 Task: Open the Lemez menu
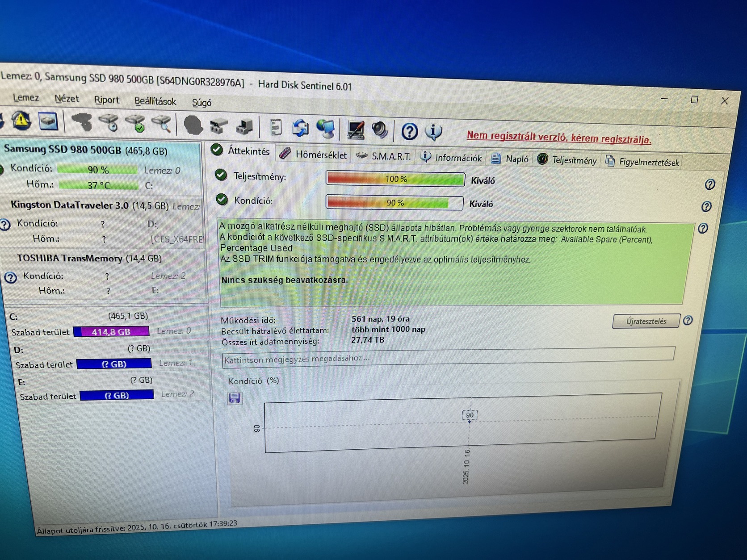(25, 97)
